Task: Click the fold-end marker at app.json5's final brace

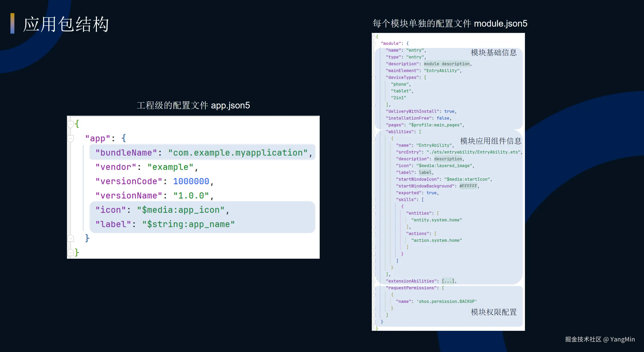Action: (71, 252)
